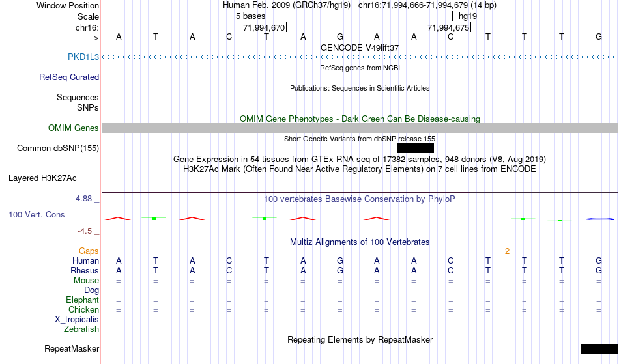This screenshot has width=619, height=364.
Task: Click the Scale label
Action: pos(88,16)
